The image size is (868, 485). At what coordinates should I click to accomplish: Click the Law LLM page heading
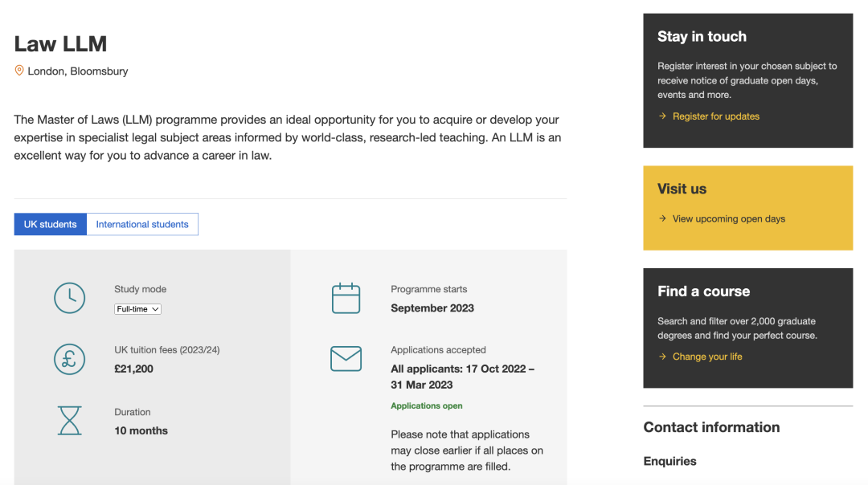[x=60, y=43]
